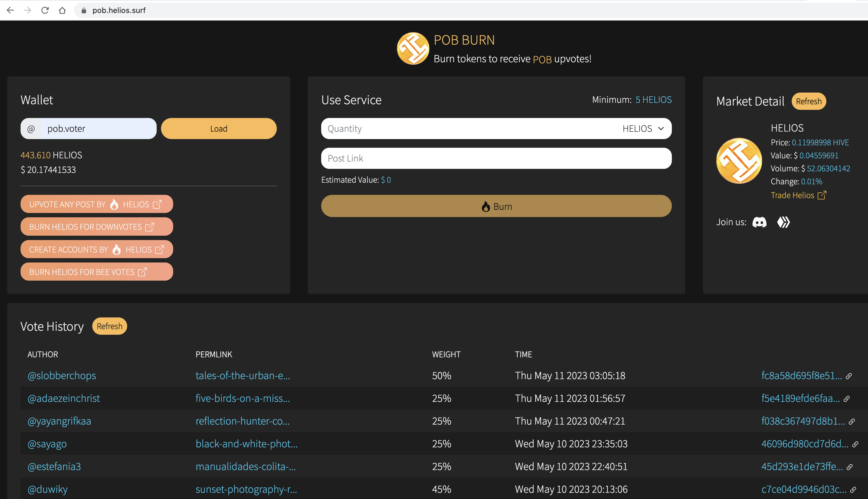This screenshot has width=868, height=499.
Task: Click the external link icon on Burn Helios For Bee Votes
Action: (142, 272)
